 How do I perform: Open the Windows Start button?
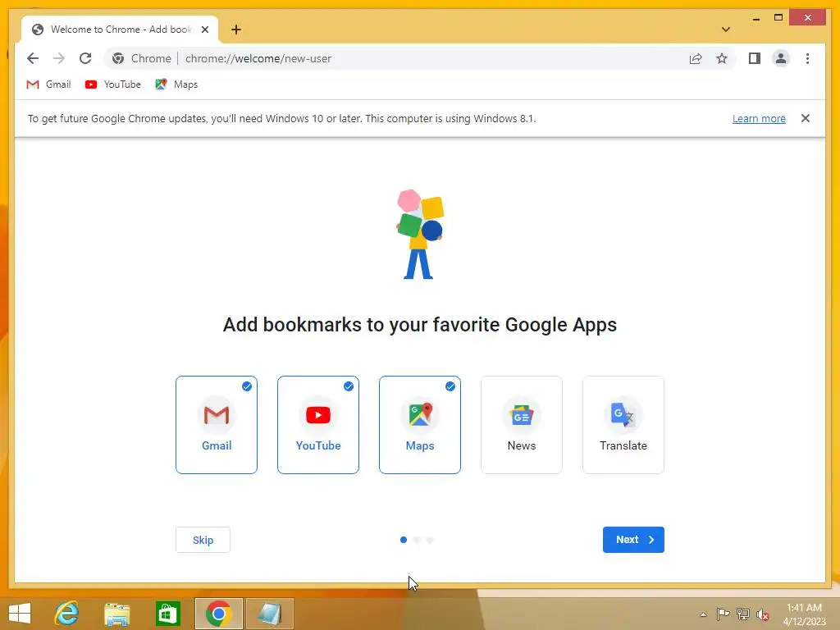pos(20,614)
